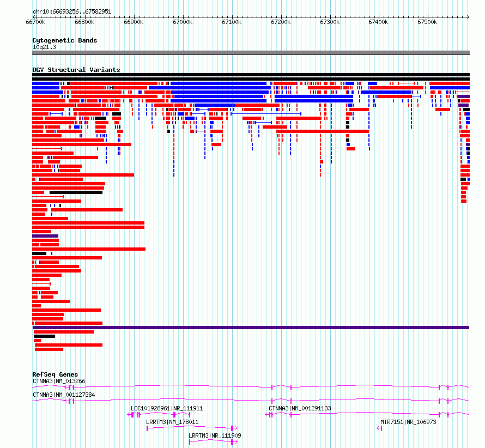Click the 66900k ruler tick label
This screenshot has width=485, height=448.
(134, 22)
